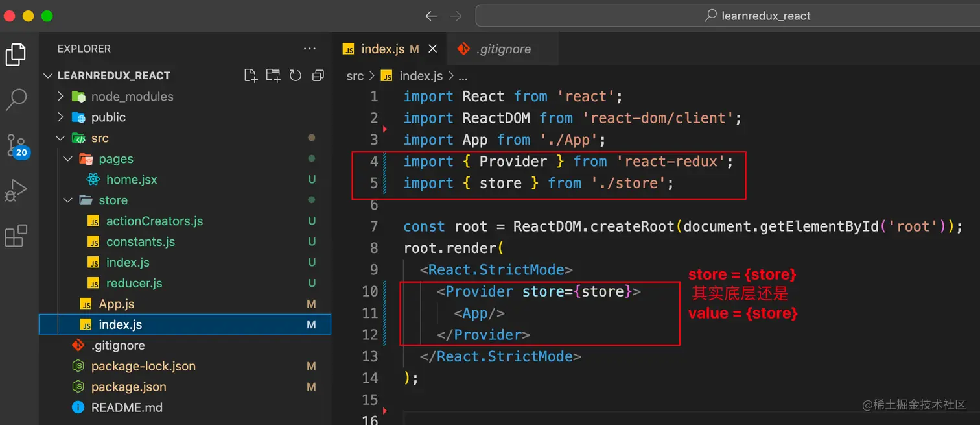Click the src breadcrumb segment

(x=355, y=76)
